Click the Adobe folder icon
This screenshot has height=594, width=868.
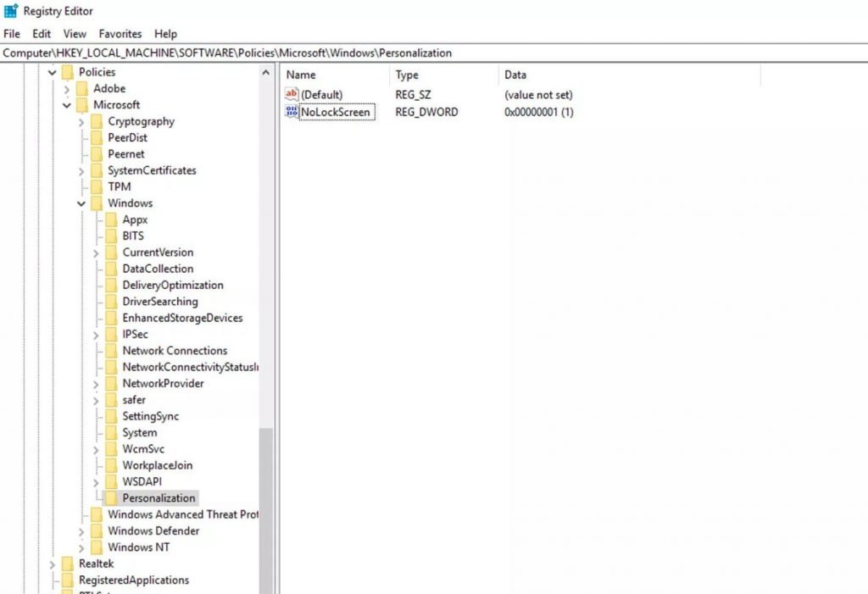coord(82,89)
